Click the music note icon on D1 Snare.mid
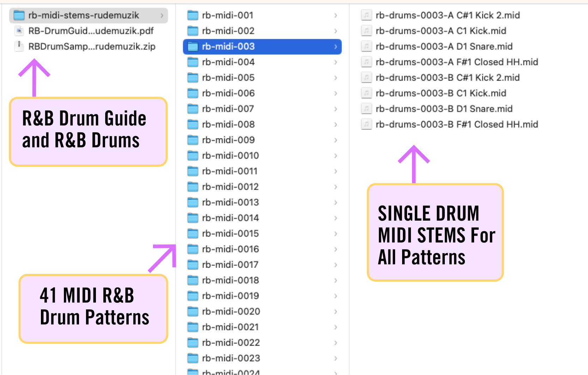Image resolution: width=588 pixels, height=375 pixels. tap(366, 46)
